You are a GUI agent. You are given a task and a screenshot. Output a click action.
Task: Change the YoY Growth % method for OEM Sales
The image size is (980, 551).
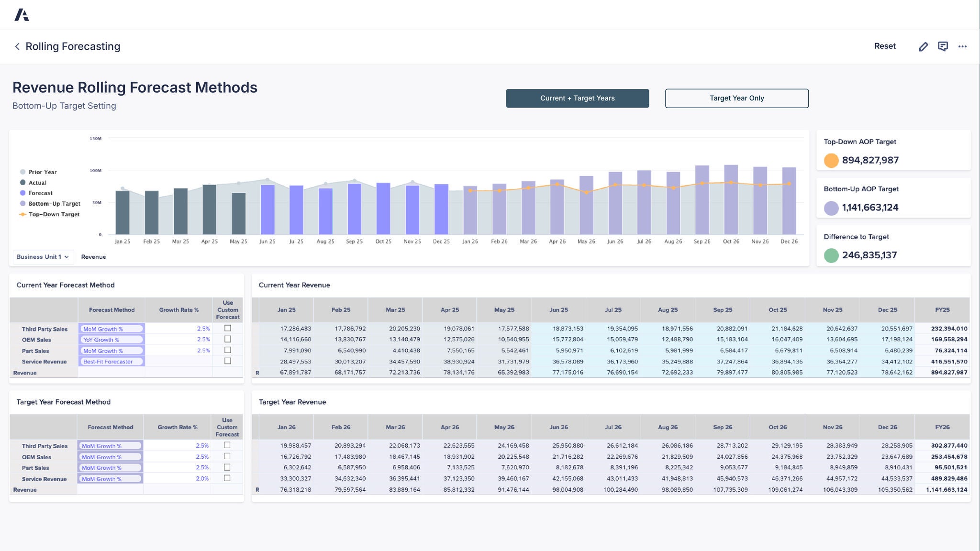tap(111, 340)
